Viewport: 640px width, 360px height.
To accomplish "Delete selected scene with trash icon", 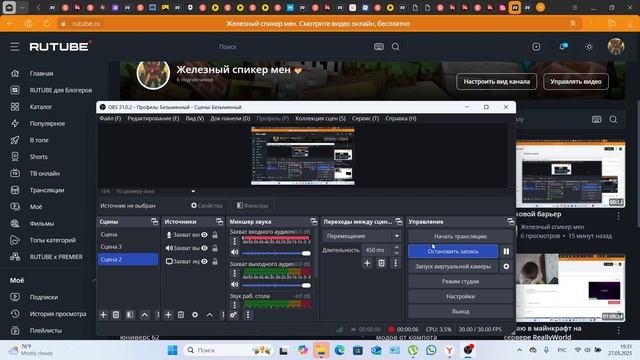I will (x=116, y=315).
